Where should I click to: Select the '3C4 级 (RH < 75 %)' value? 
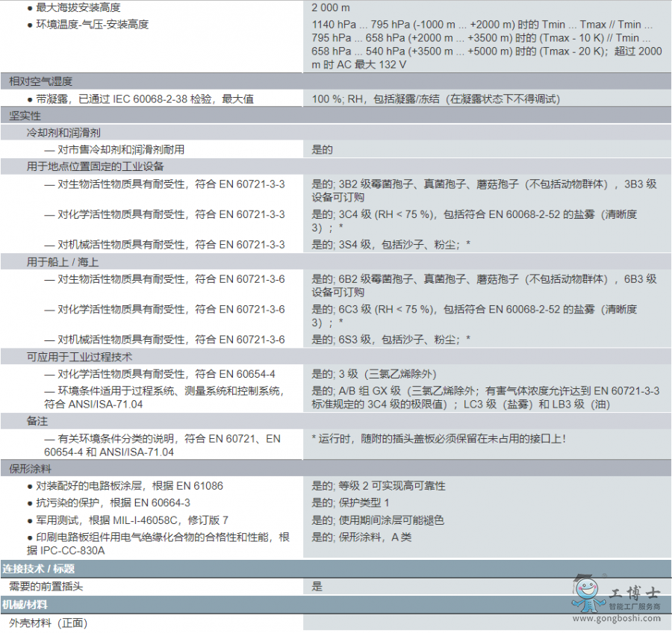(474, 220)
